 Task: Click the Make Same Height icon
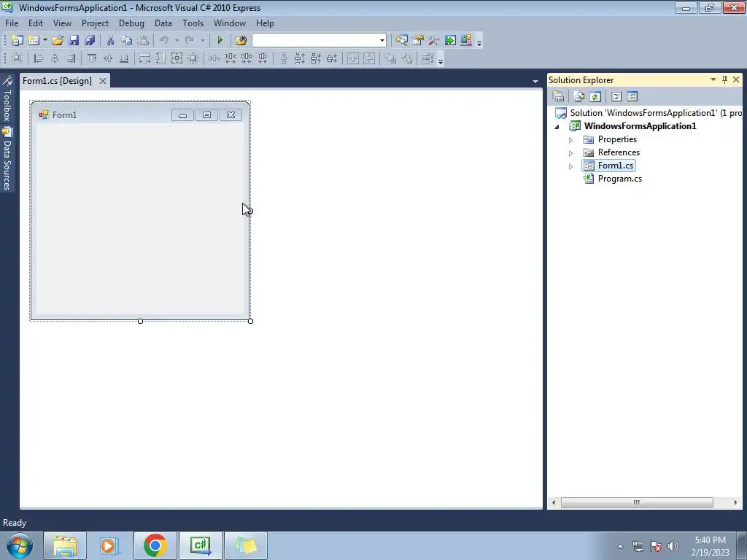[161, 58]
